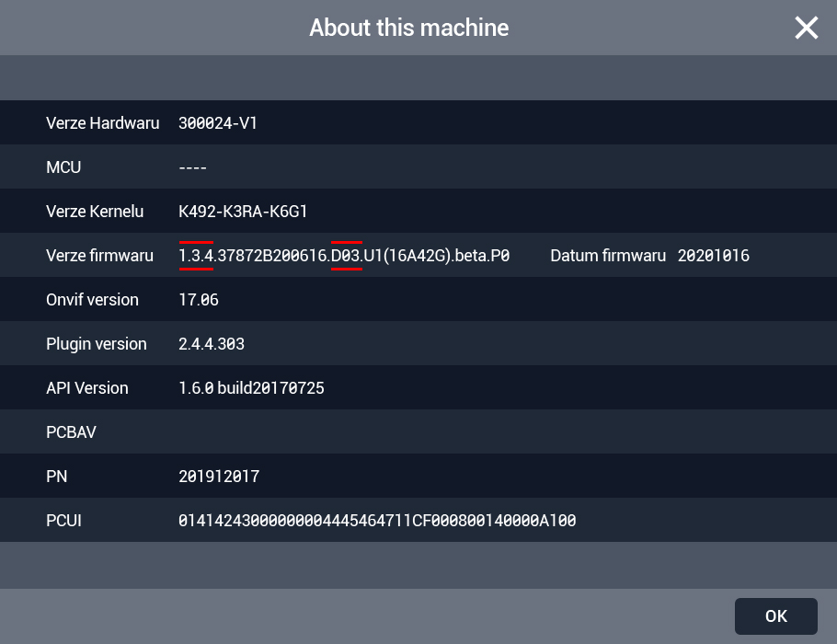Click the Verze firmwaru label
Viewport: 837px width, 644px height.
pyautogui.click(x=99, y=256)
